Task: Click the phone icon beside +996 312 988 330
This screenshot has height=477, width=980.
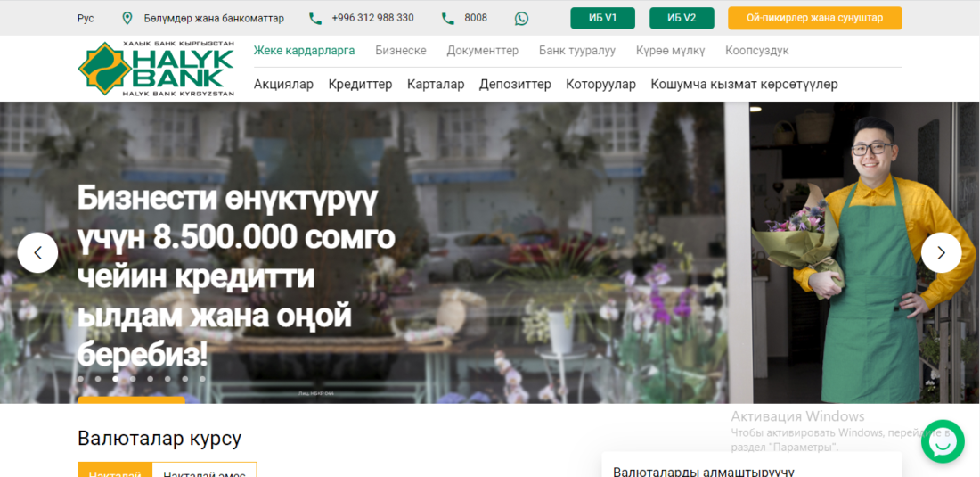Action: tap(315, 18)
